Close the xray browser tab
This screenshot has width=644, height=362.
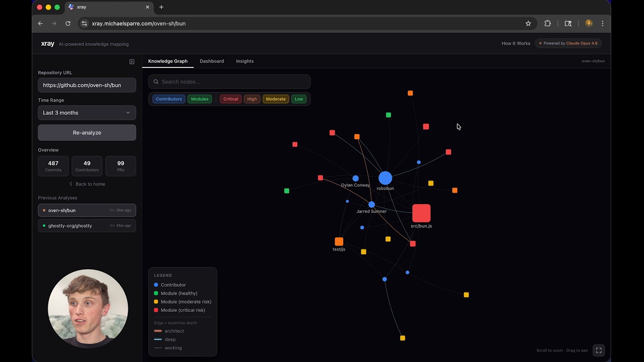(147, 7)
